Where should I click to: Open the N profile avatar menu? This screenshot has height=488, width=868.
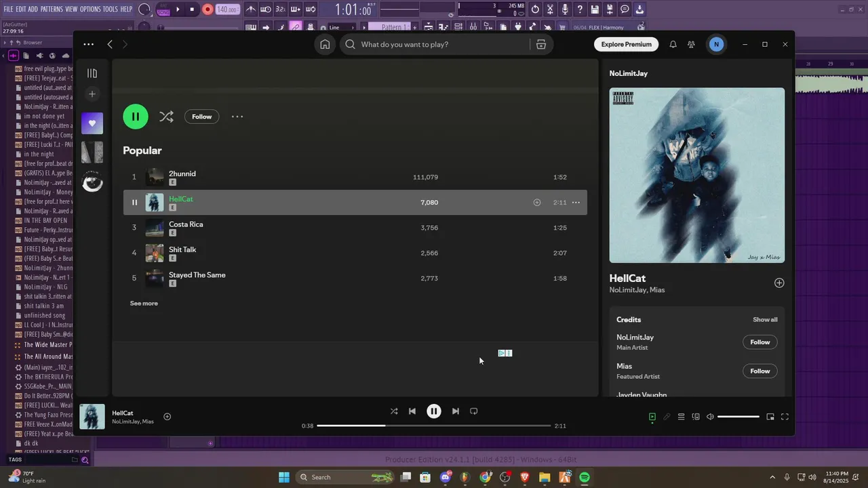tap(716, 44)
